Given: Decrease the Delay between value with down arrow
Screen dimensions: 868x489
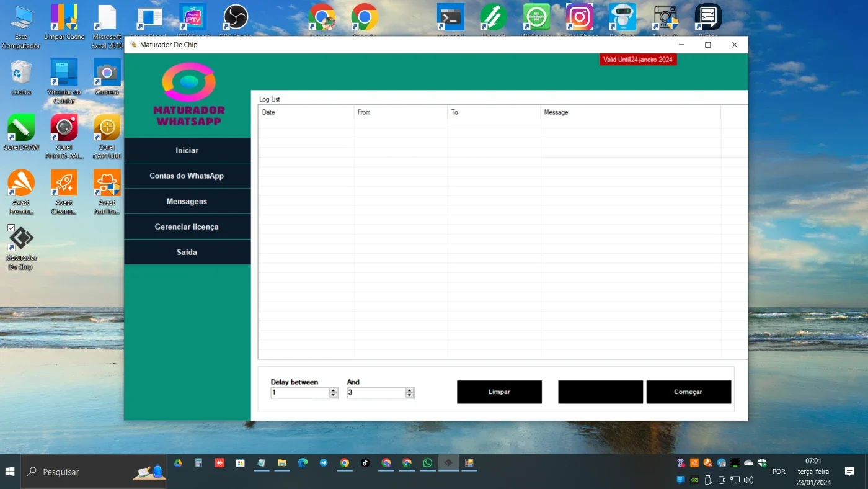Looking at the screenshot, I should (334, 395).
